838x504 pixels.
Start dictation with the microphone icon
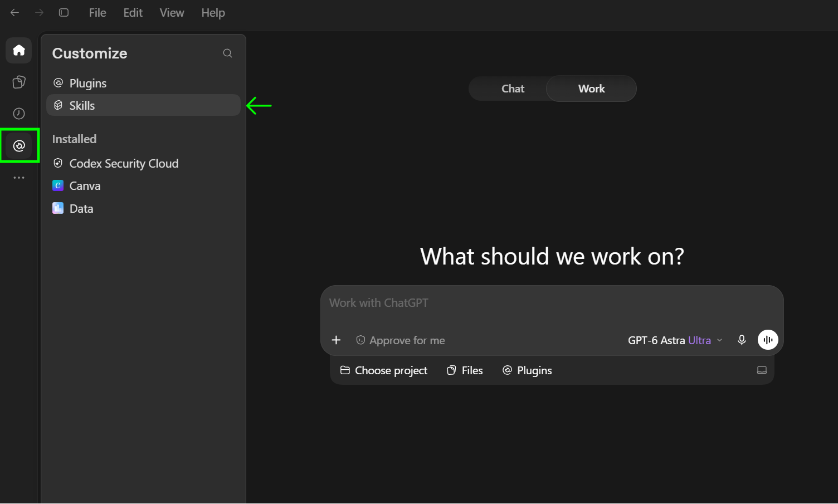(742, 340)
